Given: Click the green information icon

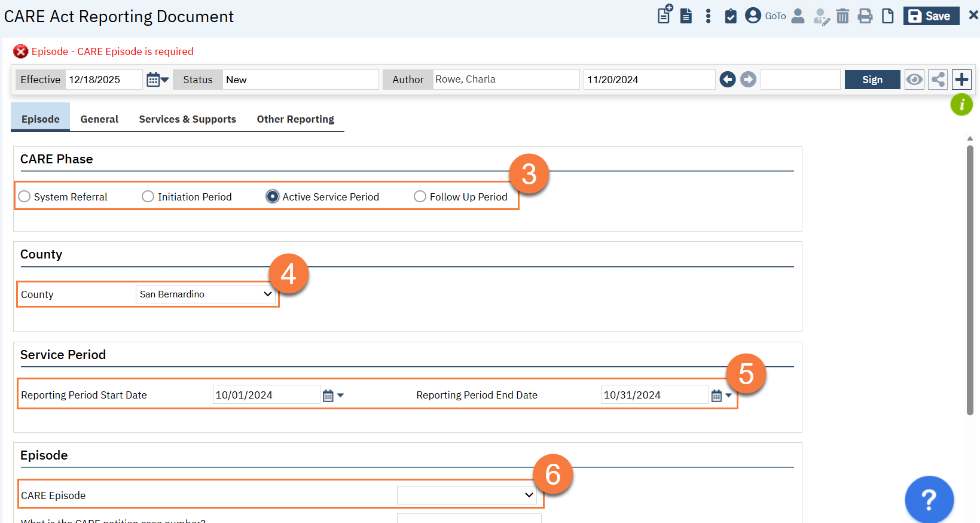Looking at the screenshot, I should (961, 105).
